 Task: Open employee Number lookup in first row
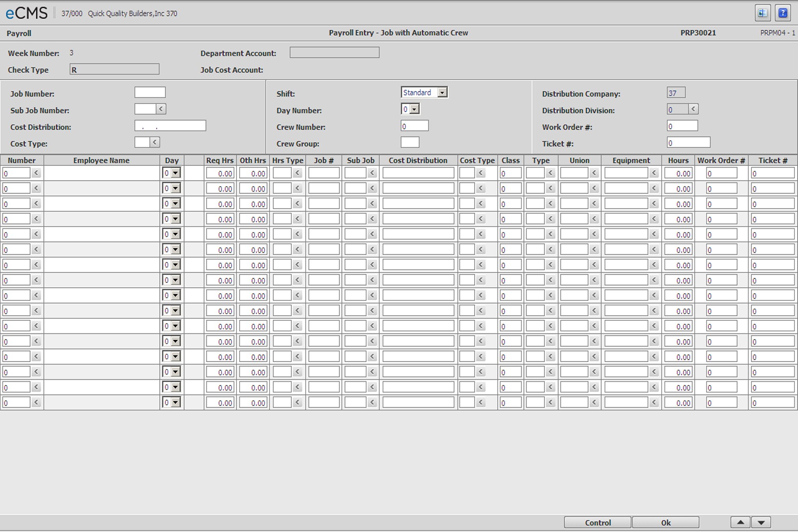click(x=36, y=173)
